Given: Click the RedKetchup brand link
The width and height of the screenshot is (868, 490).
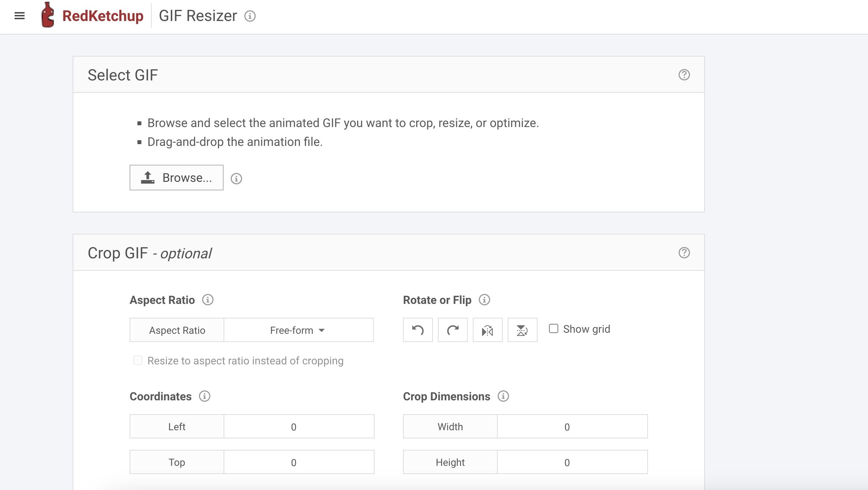Looking at the screenshot, I should click(103, 16).
